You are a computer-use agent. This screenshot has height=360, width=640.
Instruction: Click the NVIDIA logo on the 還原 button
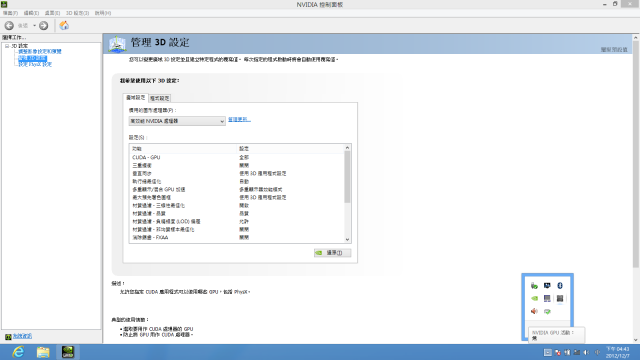tap(319, 253)
